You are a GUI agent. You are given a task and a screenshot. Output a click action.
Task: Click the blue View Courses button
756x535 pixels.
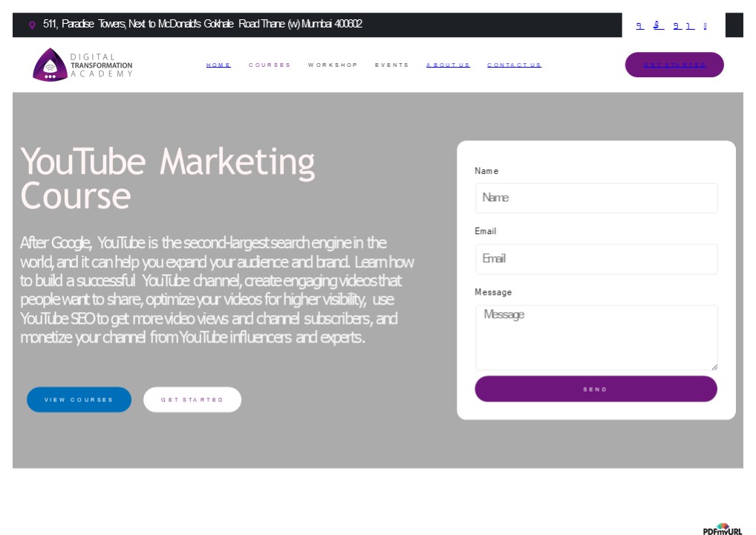pos(79,400)
